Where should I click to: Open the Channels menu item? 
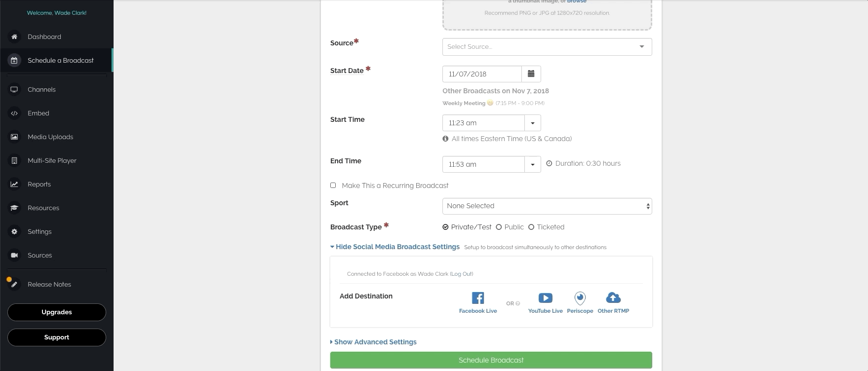coord(41,90)
